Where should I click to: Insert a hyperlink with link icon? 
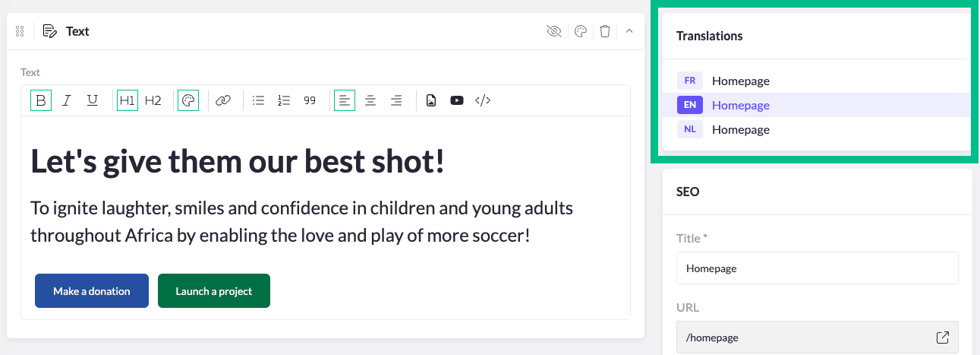point(222,100)
